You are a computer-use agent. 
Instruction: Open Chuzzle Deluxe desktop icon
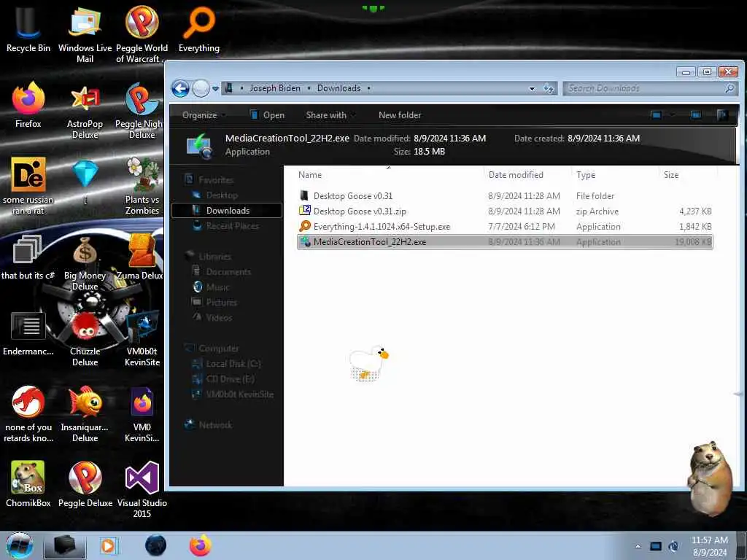point(85,338)
